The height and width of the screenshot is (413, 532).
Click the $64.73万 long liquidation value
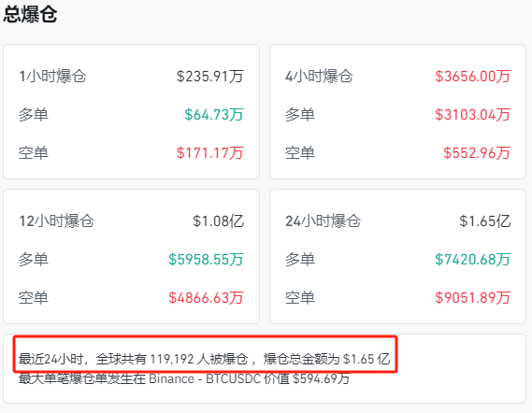click(x=214, y=115)
